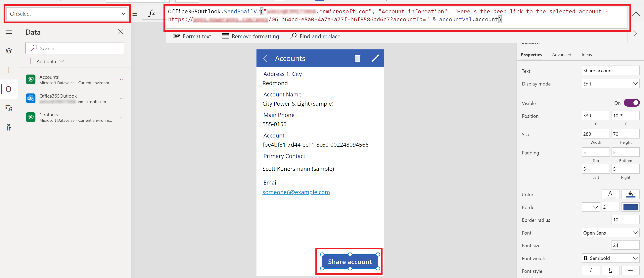Click the someone6@example.com email link
644x278 pixels.
[296, 192]
